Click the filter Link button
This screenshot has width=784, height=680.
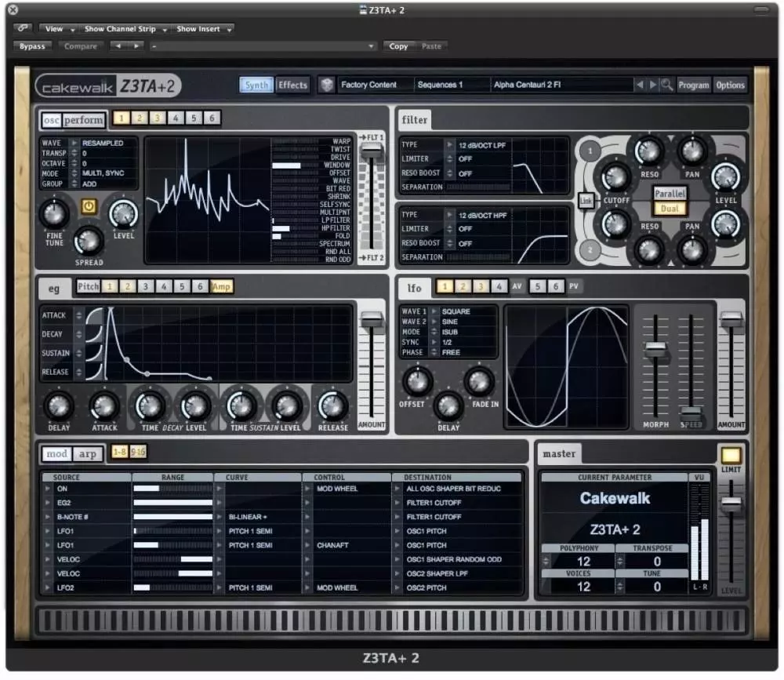(586, 201)
